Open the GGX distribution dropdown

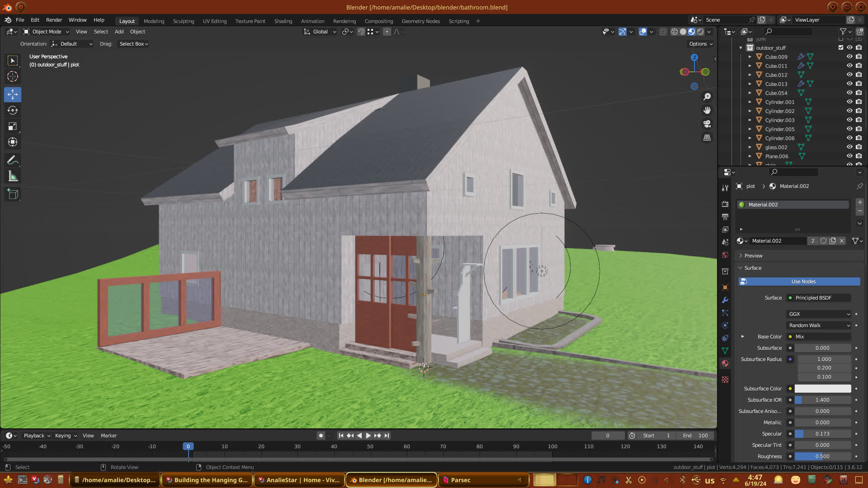click(819, 314)
